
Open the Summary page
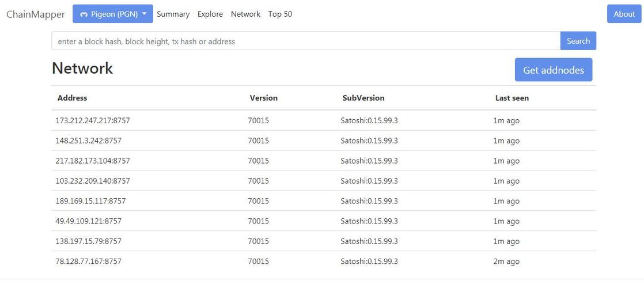point(173,14)
